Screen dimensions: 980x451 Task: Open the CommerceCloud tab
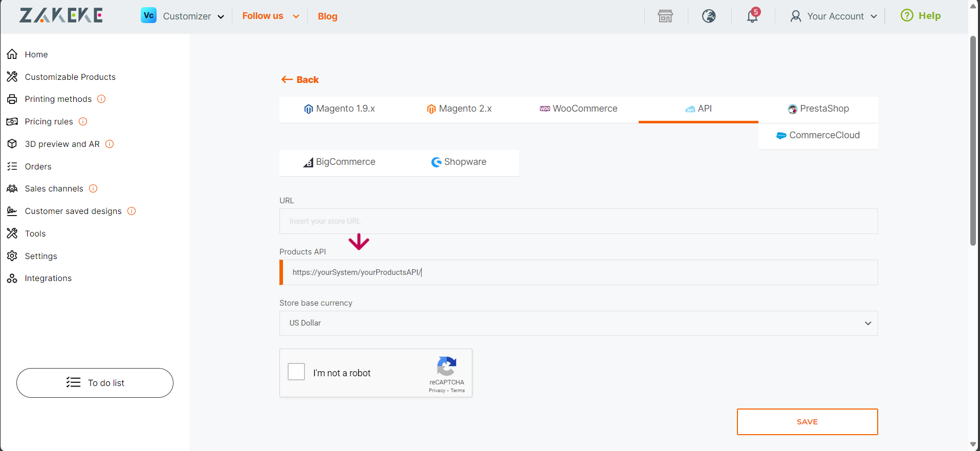coord(818,136)
